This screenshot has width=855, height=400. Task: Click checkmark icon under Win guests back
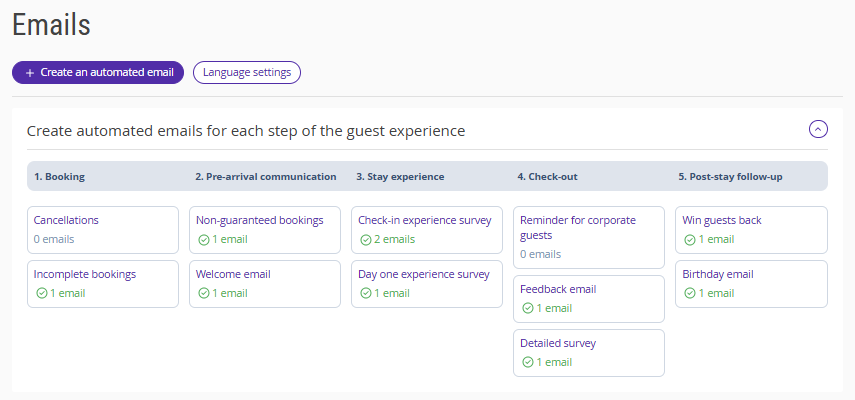[x=690, y=240]
